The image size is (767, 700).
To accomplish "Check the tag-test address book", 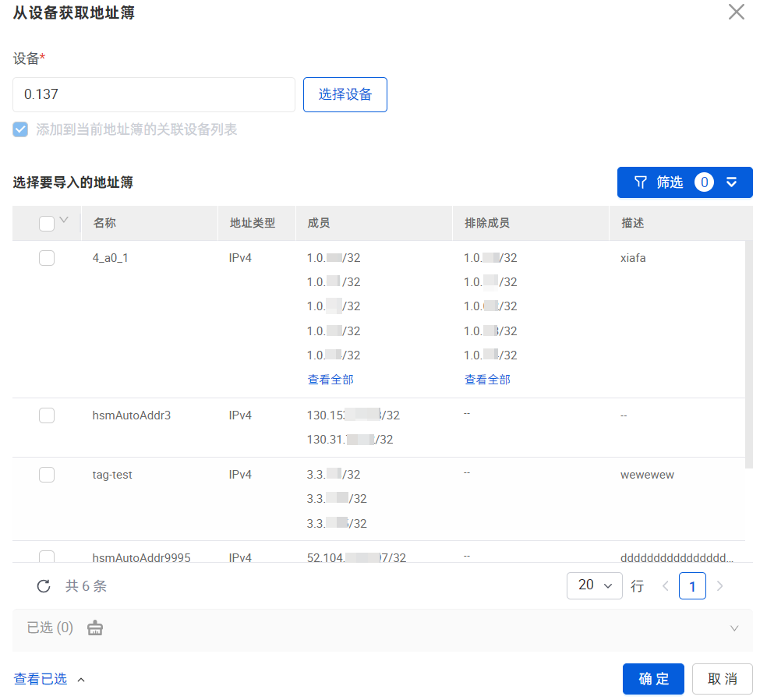I will coord(47,475).
